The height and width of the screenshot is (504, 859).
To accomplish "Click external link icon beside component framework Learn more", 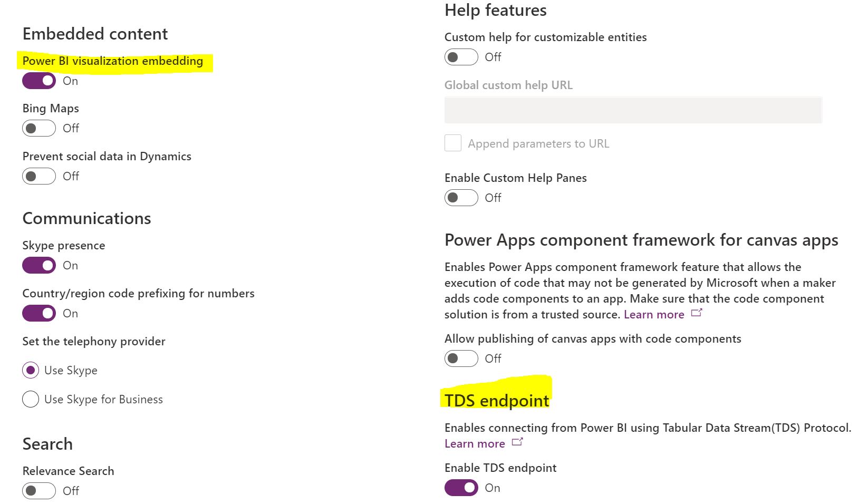I will coord(697,313).
